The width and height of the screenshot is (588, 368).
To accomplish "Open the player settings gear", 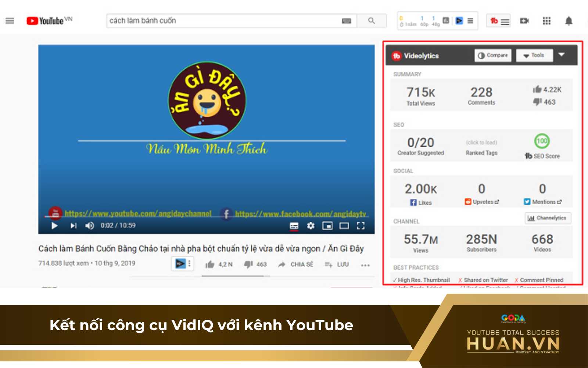I will (x=311, y=226).
